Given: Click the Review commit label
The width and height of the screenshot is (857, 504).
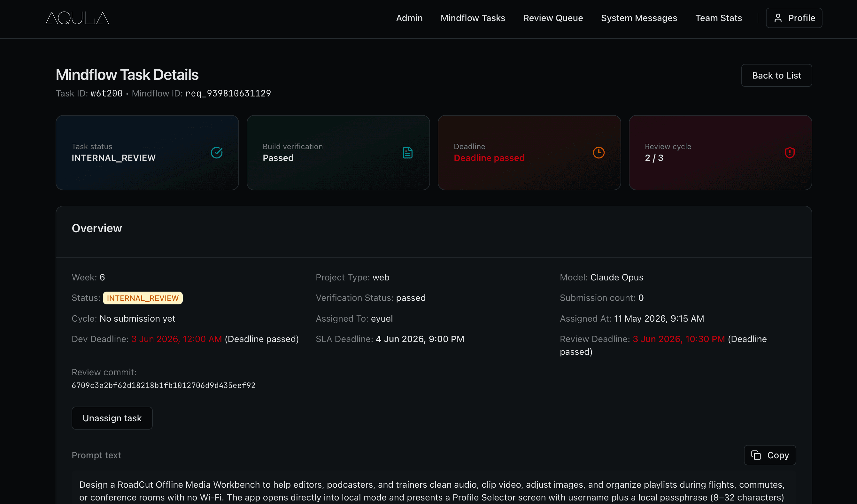Looking at the screenshot, I should click(x=104, y=372).
